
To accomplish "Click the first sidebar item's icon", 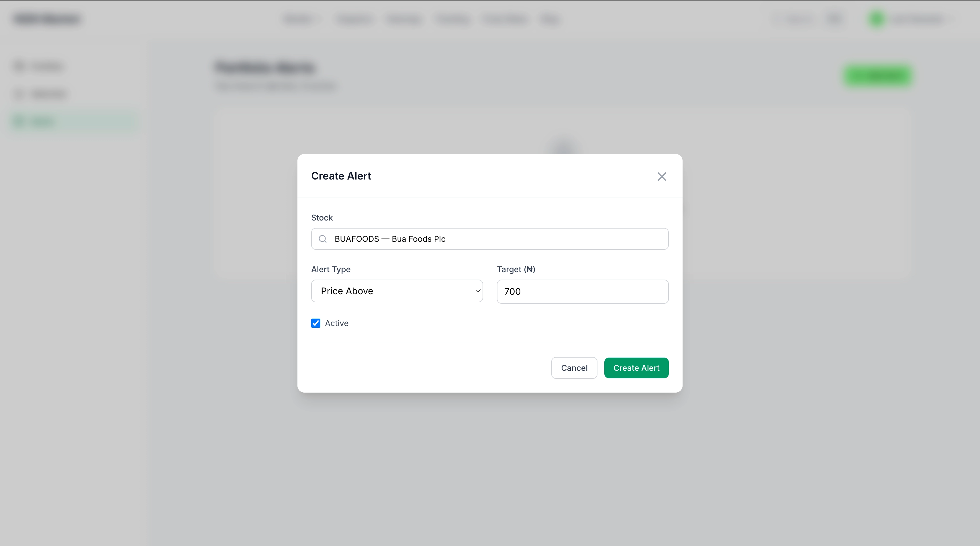I will [19, 66].
